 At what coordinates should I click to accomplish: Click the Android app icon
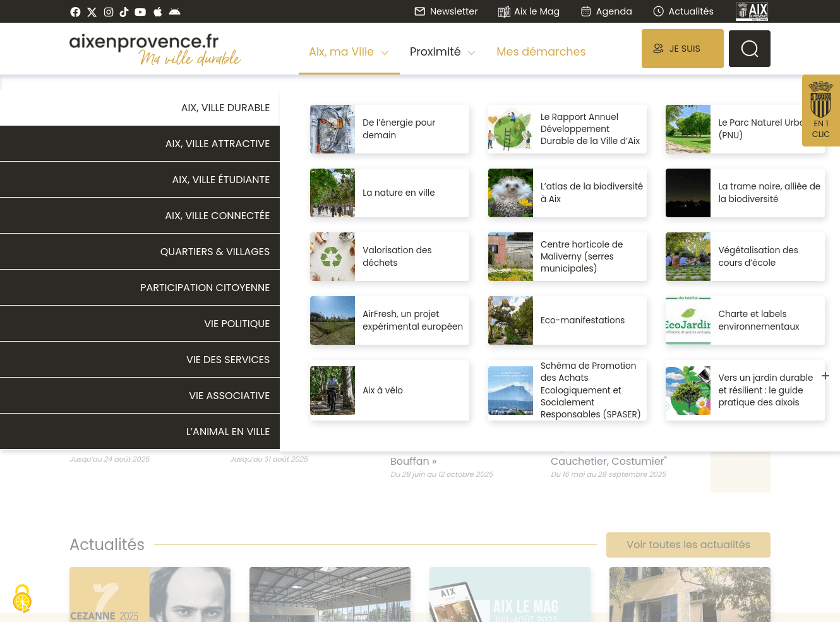[175, 12]
